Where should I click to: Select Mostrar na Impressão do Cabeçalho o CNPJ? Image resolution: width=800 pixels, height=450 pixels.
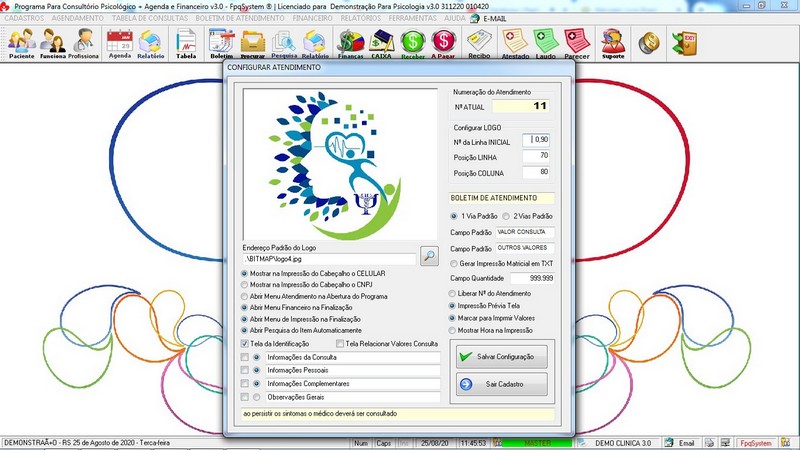[244, 285]
